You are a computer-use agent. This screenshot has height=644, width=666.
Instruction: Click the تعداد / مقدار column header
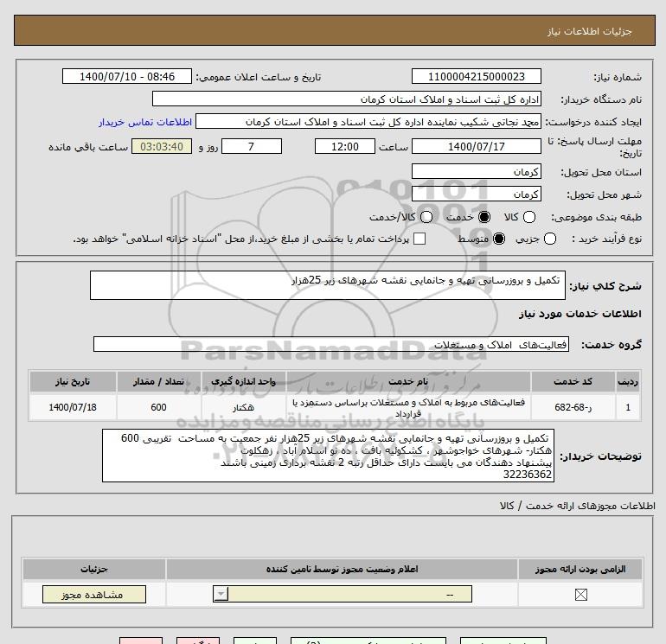coord(158,381)
